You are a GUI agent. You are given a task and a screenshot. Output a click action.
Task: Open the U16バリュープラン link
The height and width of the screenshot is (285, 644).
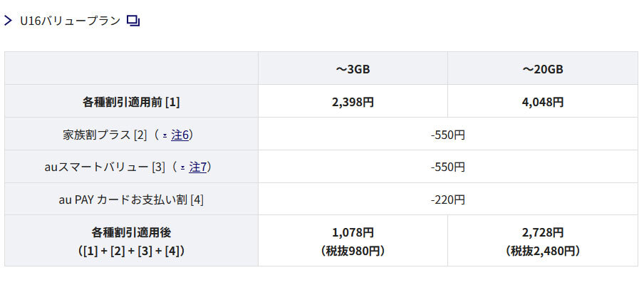click(x=70, y=21)
